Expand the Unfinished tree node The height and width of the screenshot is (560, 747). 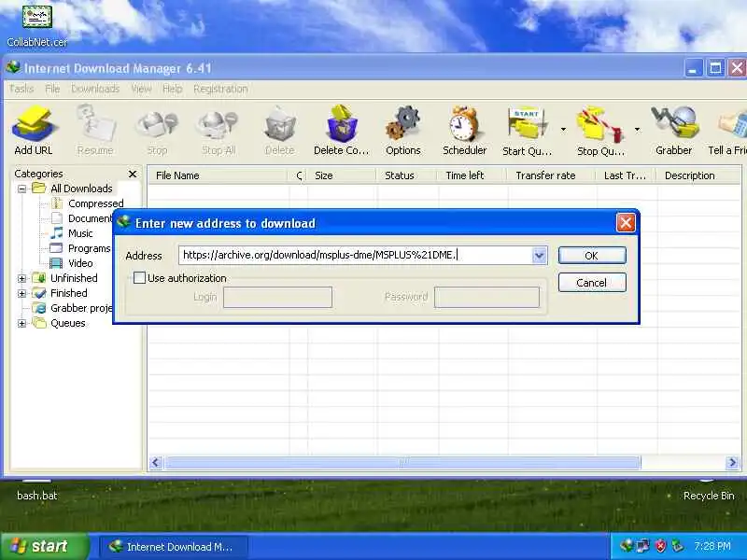21,278
